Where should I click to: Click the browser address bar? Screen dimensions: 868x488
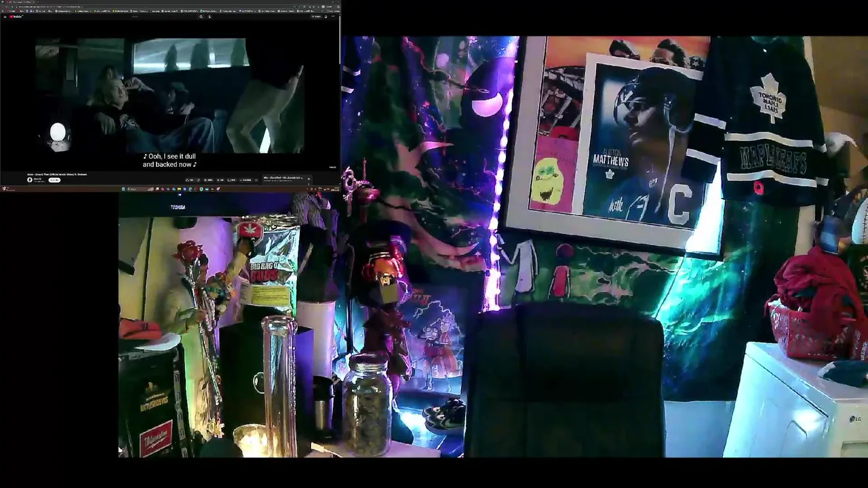point(153,7)
